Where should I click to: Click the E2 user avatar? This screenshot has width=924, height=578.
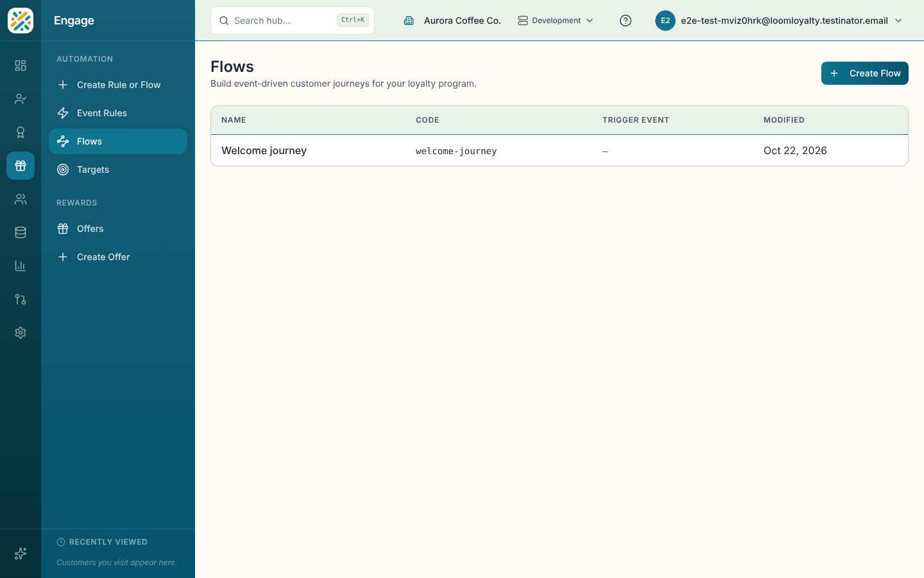[x=665, y=21]
